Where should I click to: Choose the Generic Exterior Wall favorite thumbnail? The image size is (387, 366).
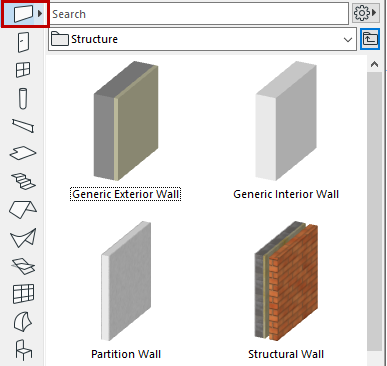point(126,121)
